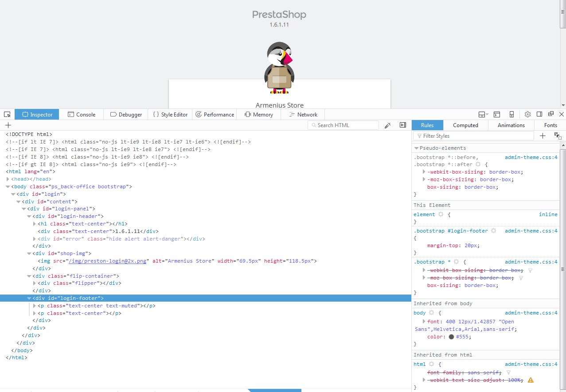Open admin-theme.css:4 link for body rule
This screenshot has width=566, height=392.
click(x=531, y=313)
